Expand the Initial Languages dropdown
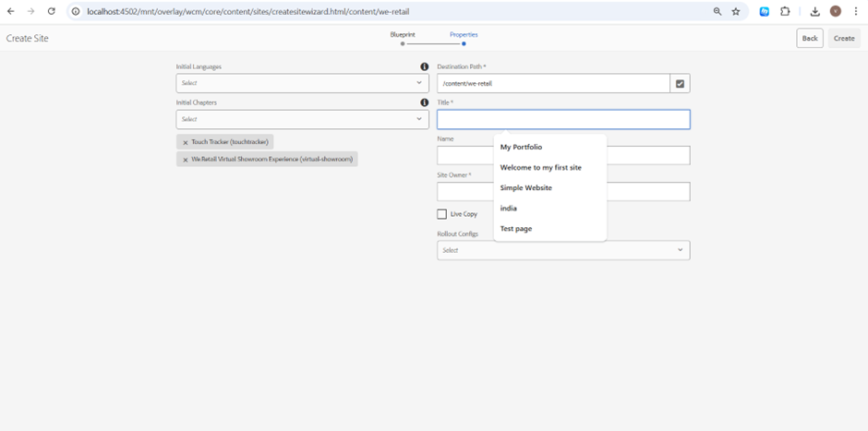868x431 pixels. pyautogui.click(x=302, y=83)
